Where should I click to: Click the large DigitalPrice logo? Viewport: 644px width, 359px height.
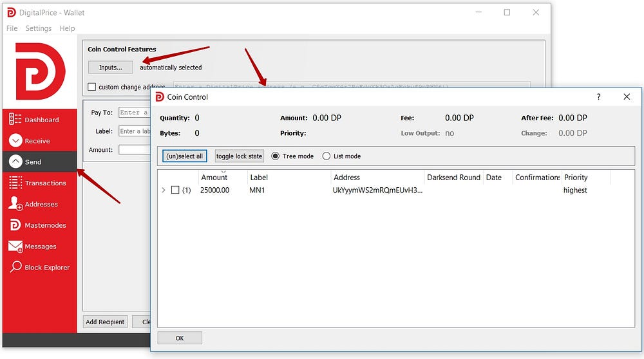(40, 71)
